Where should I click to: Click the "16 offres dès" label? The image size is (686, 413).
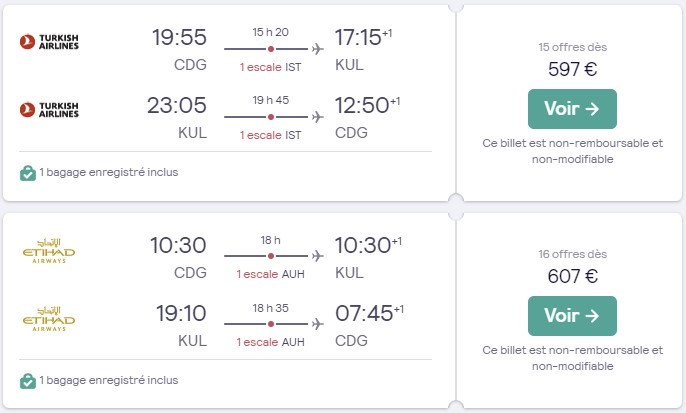(x=572, y=254)
